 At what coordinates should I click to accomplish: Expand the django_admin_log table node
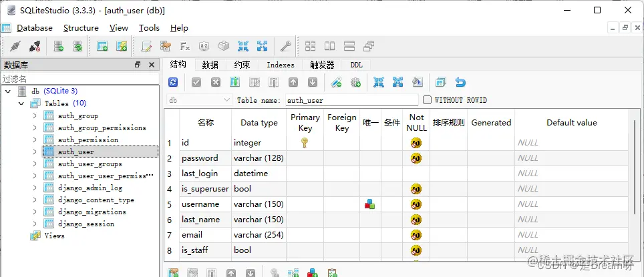click(35, 188)
